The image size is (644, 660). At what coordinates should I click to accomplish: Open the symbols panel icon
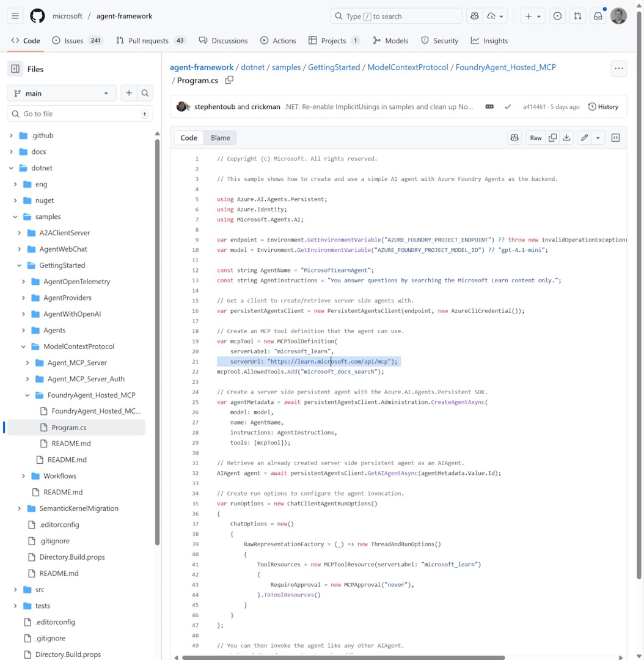615,138
